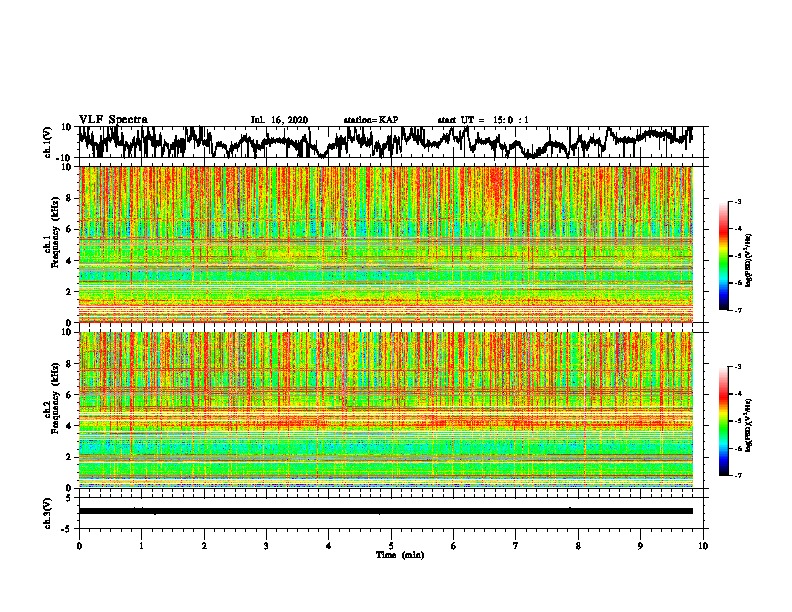792x612 pixels.
Task: Click the ch.1 spectrogram color bar
Action: (x=723, y=256)
